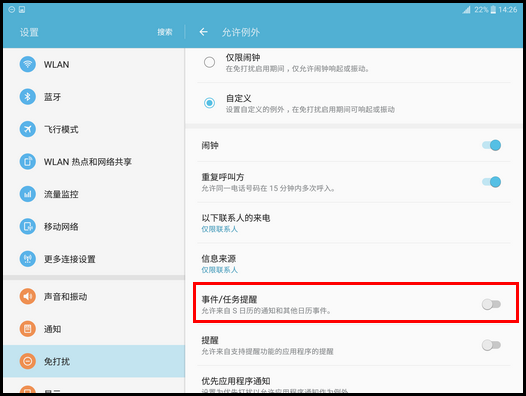Tap the 声音和振动 speaker icon

(x=28, y=296)
